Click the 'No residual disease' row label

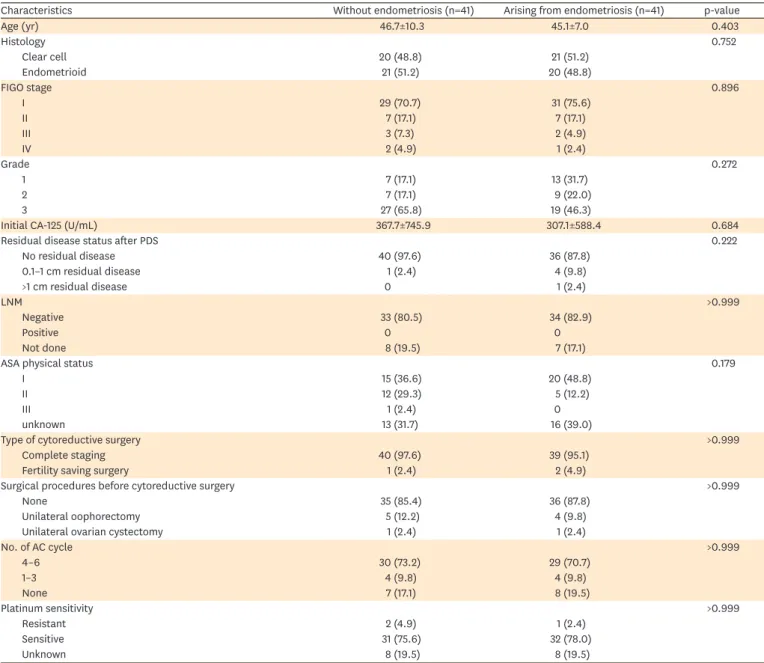coord(68,256)
